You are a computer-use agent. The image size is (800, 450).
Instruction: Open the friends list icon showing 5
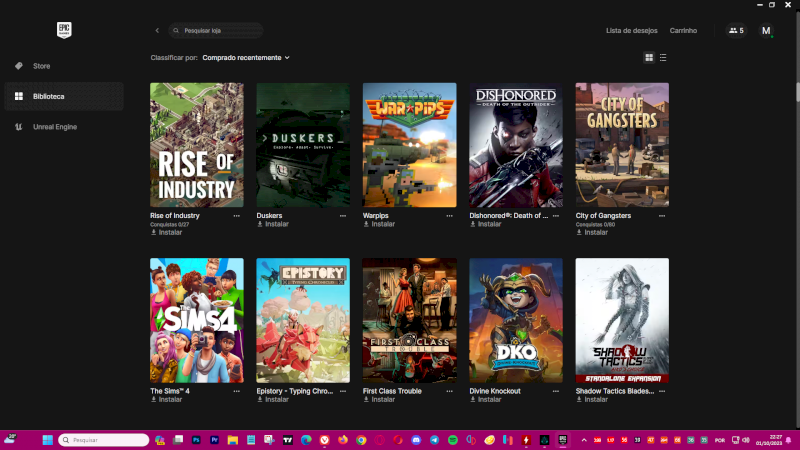coord(736,31)
